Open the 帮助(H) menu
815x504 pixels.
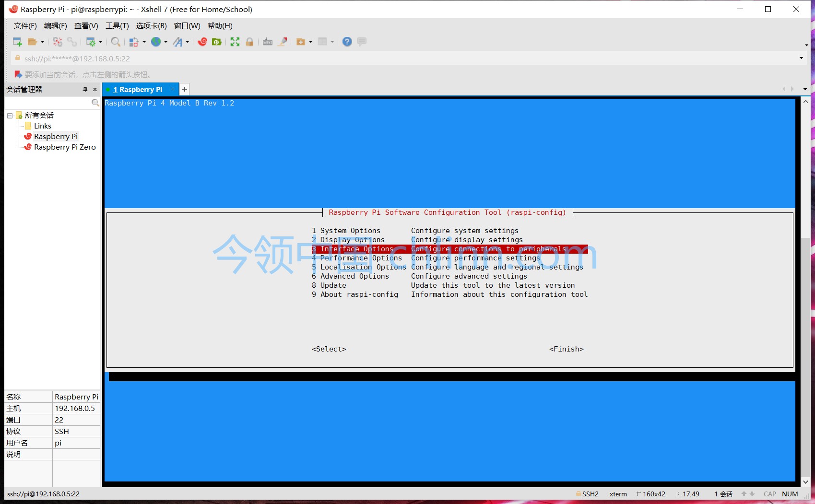pos(220,26)
